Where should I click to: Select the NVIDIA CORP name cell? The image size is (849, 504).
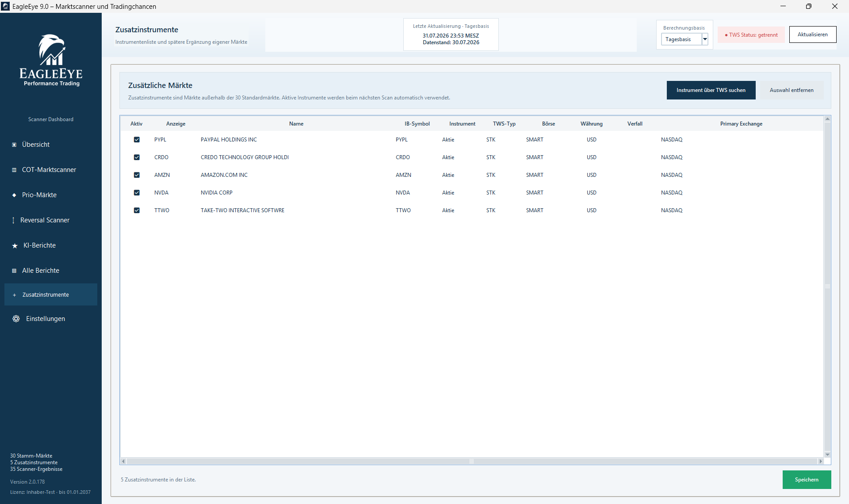click(x=217, y=193)
